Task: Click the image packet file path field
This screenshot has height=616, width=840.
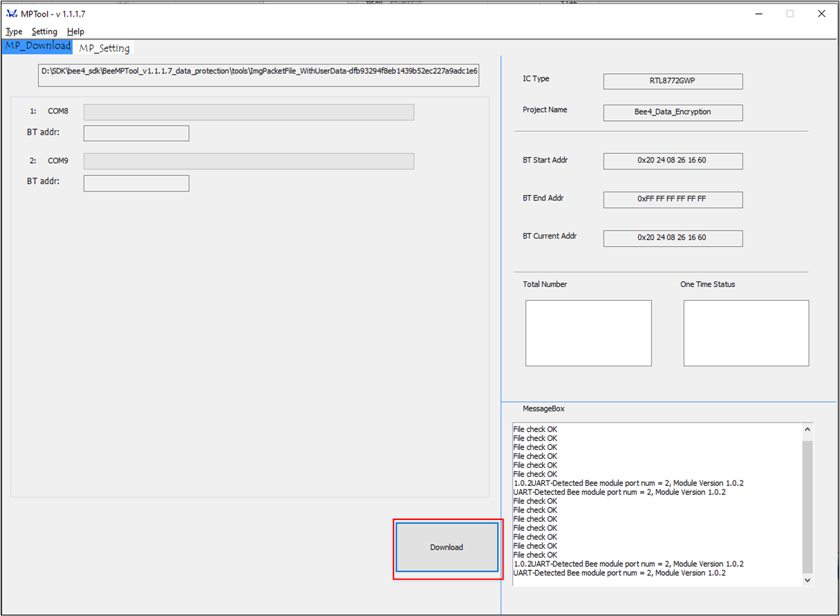Action: (259, 71)
